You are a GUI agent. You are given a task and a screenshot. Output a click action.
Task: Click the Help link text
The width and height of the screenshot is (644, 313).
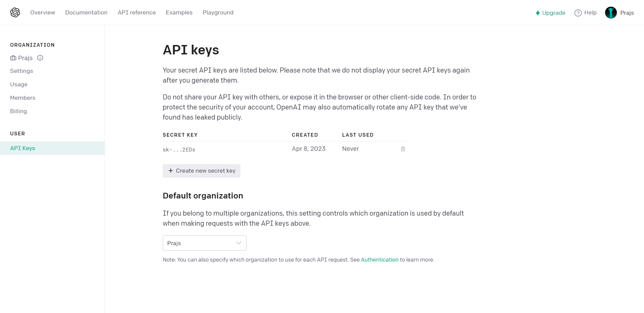point(590,12)
